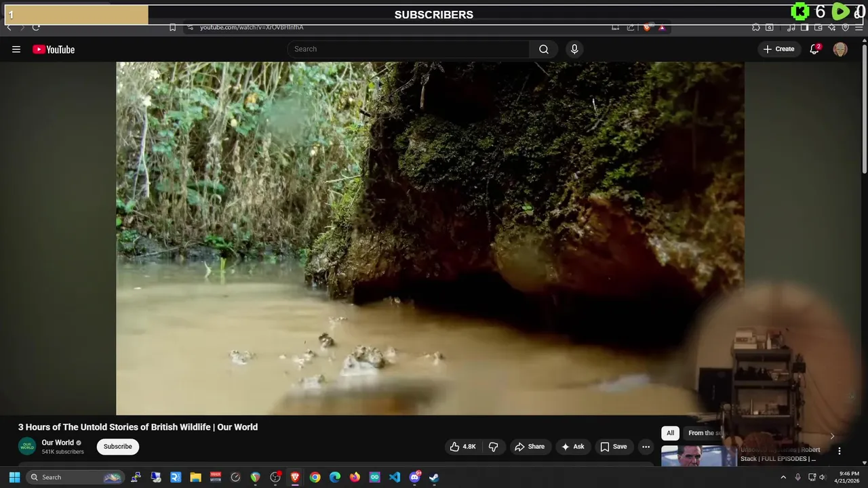
Task: Open the YouTube guide hamburger menu
Action: [16, 49]
